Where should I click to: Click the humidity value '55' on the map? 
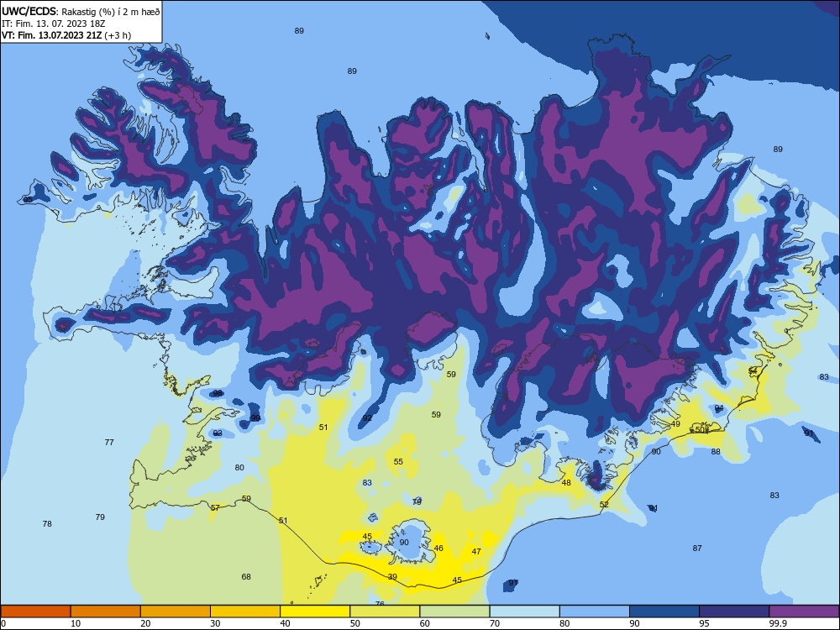coord(398,461)
